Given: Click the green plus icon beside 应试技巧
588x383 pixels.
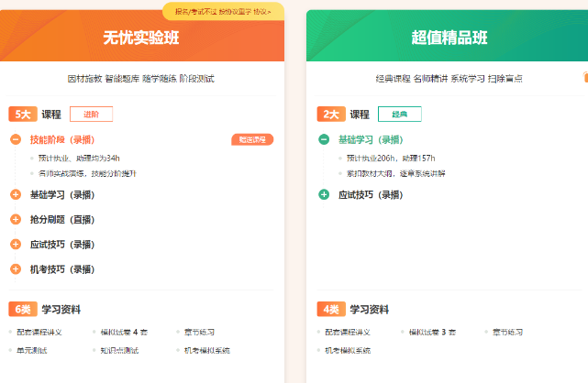Looking at the screenshot, I should (324, 194).
